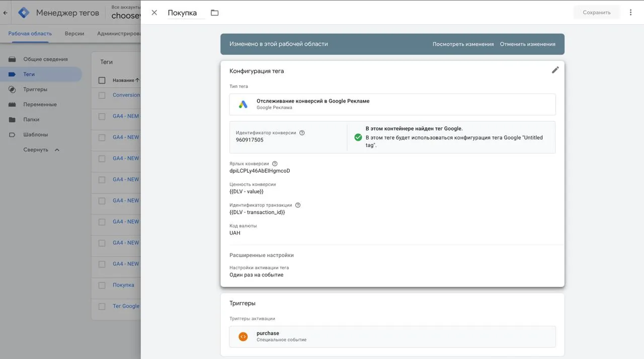
Task: Sort the list by the Название arrow
Action: click(x=137, y=80)
